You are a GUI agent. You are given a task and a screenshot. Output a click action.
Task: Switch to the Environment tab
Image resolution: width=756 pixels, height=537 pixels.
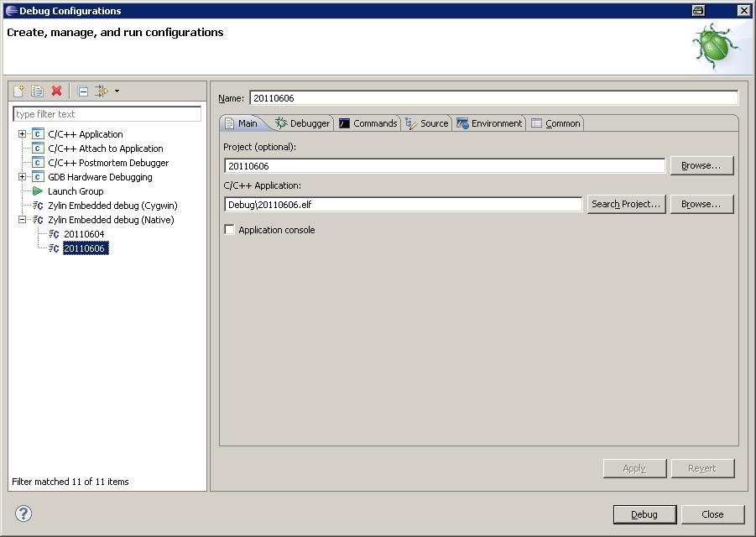489,123
